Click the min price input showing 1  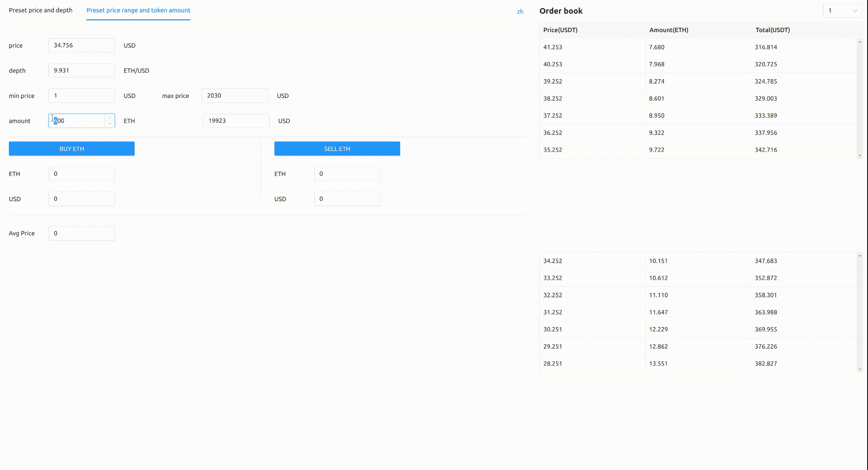(x=82, y=95)
